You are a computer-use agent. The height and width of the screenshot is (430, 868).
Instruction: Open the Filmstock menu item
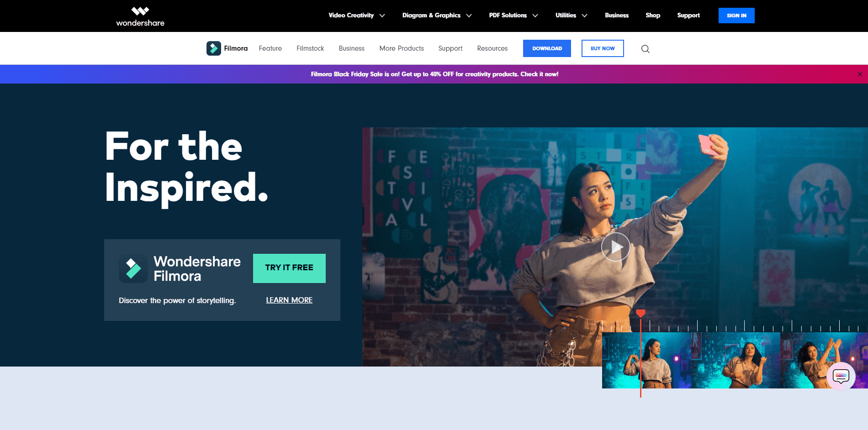click(310, 48)
